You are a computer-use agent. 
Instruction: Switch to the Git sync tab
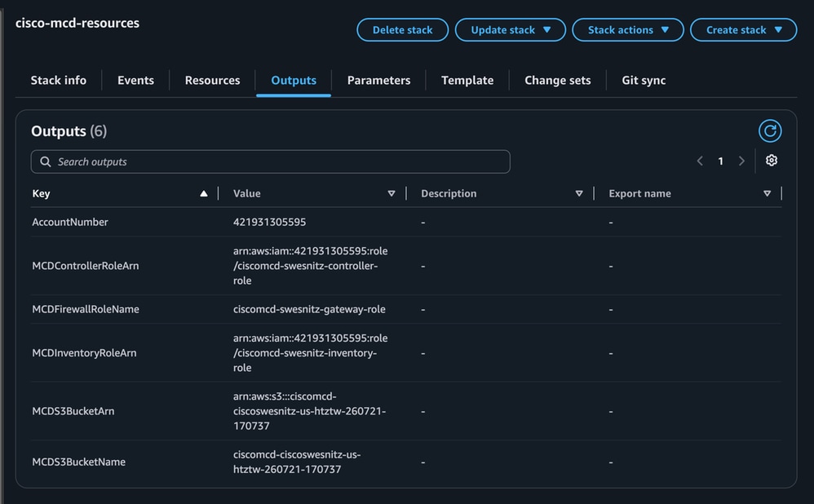(644, 81)
